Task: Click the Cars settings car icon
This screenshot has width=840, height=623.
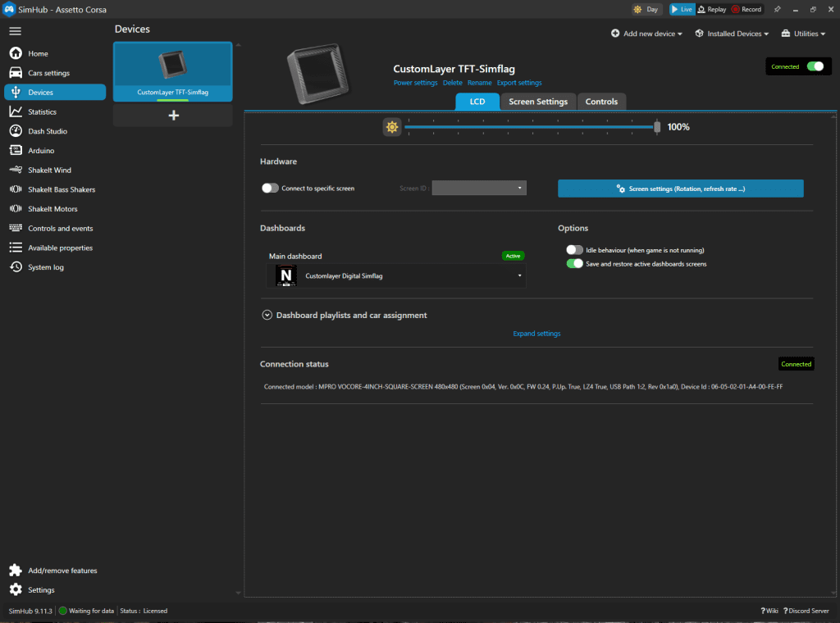Action: (15, 73)
